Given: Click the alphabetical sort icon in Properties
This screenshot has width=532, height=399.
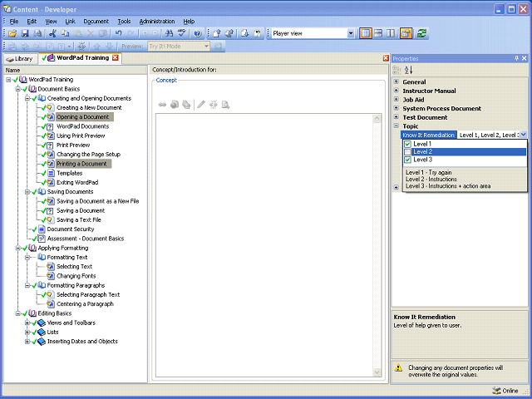Looking at the screenshot, I should click(408, 70).
